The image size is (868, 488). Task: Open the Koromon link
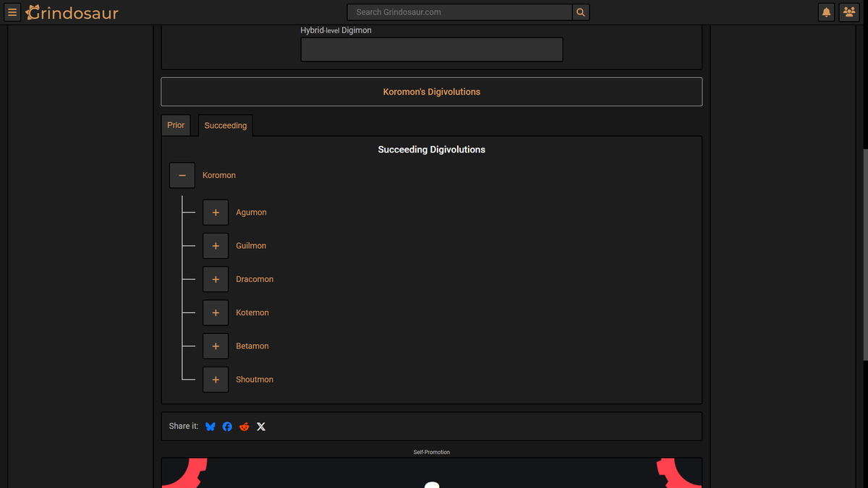219,176
